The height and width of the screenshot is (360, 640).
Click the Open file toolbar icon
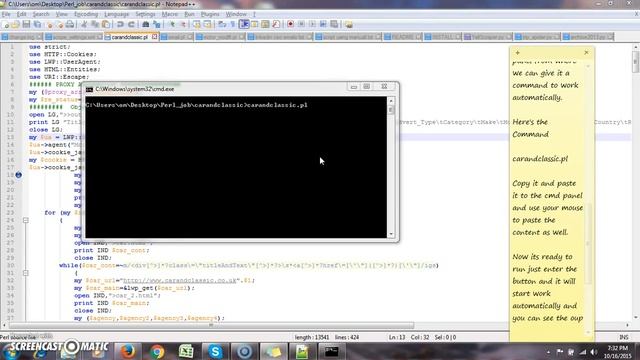point(16,24)
